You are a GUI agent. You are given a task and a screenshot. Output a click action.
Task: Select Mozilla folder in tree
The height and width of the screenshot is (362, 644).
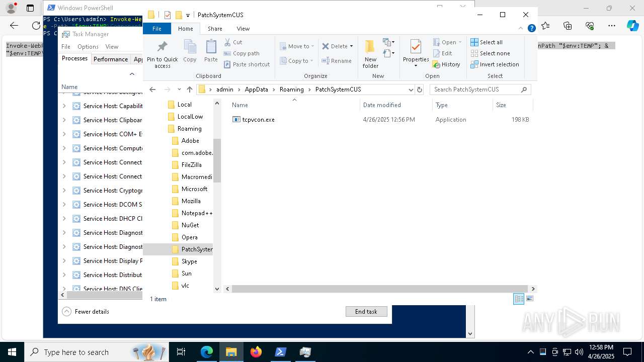(x=191, y=201)
